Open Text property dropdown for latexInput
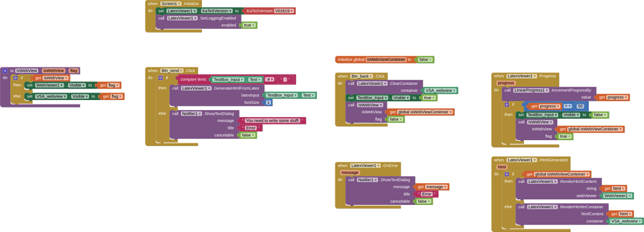 tap(308, 96)
